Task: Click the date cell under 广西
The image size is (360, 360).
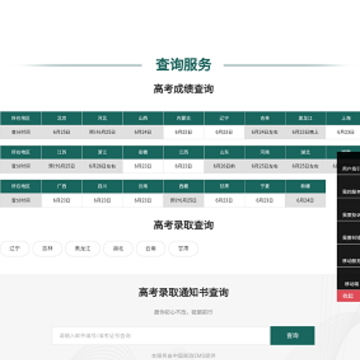Action: [x=62, y=201]
